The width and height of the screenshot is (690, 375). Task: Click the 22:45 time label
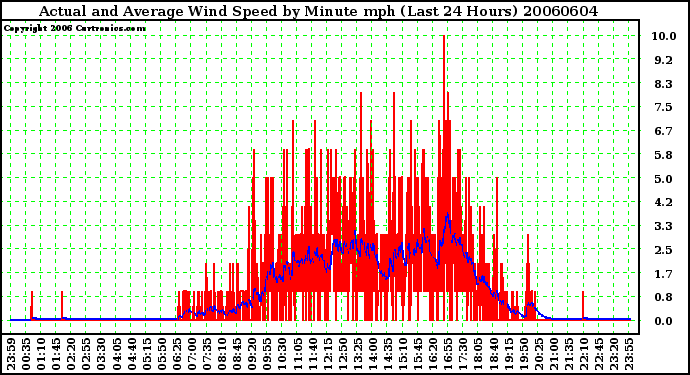pyautogui.click(x=598, y=354)
